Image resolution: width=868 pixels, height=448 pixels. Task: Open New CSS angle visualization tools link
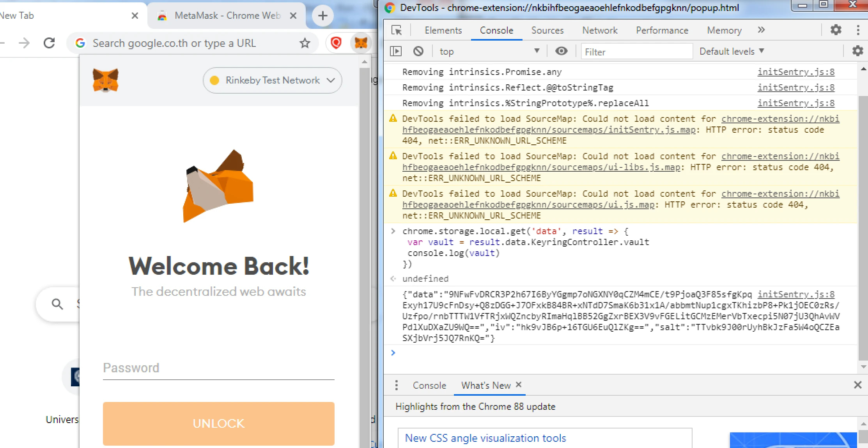485,438
